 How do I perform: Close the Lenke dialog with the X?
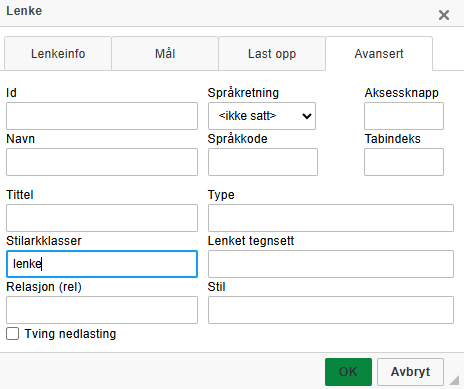click(444, 15)
